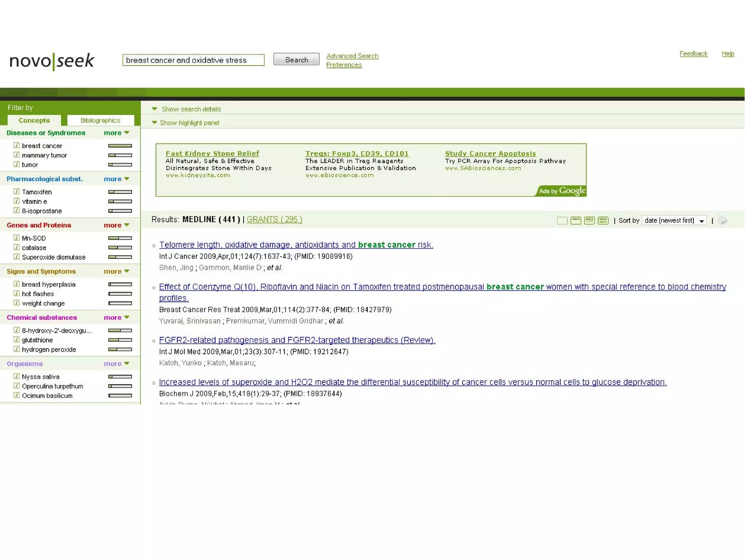Filter by catalase concept
Screen dimensions: 747x560
(x=34, y=248)
